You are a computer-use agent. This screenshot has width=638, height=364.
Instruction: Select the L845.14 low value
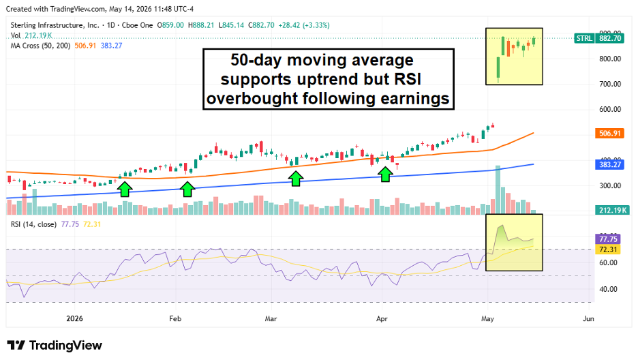pyautogui.click(x=231, y=25)
